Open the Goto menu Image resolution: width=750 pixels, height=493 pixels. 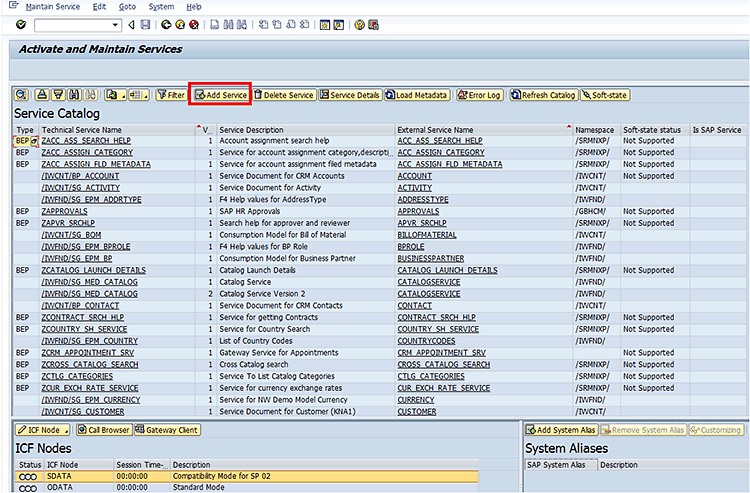(x=127, y=6)
